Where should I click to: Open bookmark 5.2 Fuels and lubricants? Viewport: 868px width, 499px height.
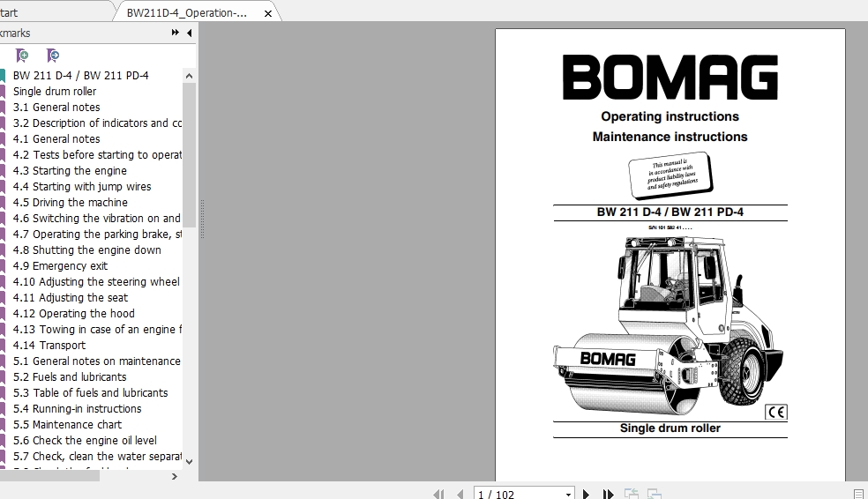point(70,377)
